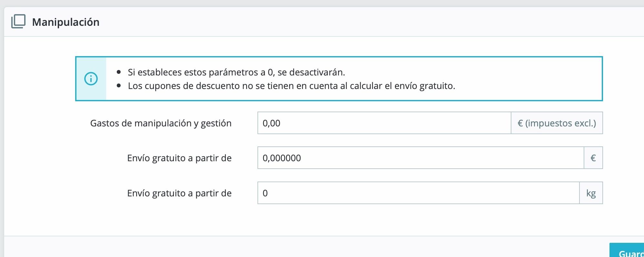644x257 pixels.
Task: Click the panel footer area beside Guardar
Action: 307,247
